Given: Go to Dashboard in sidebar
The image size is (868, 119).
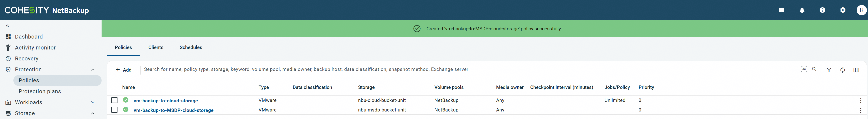Looking at the screenshot, I should point(29,36).
